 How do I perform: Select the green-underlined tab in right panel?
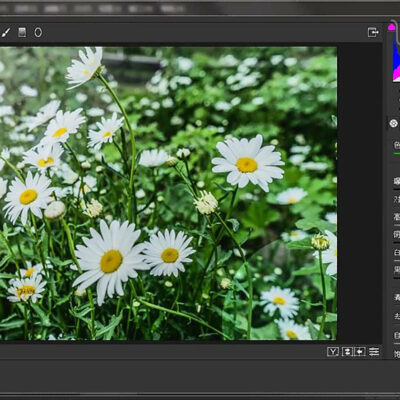pyautogui.click(x=397, y=146)
